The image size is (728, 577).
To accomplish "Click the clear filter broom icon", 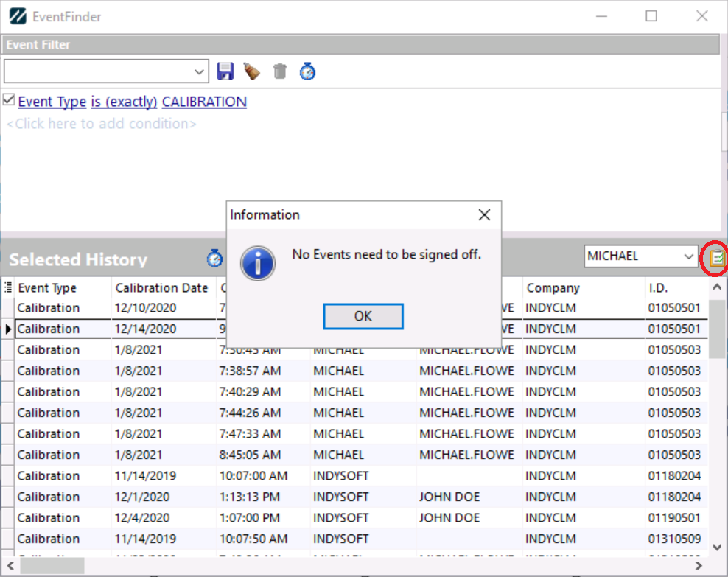I will (252, 71).
